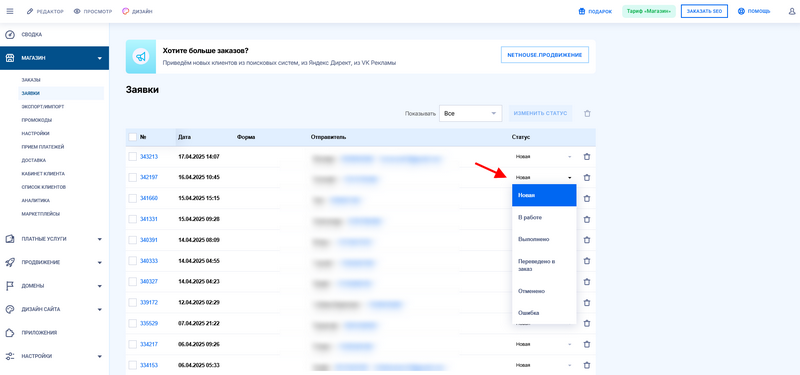This screenshot has width=800, height=375.
Task: Select Новая in status dropdown list
Action: (544, 195)
